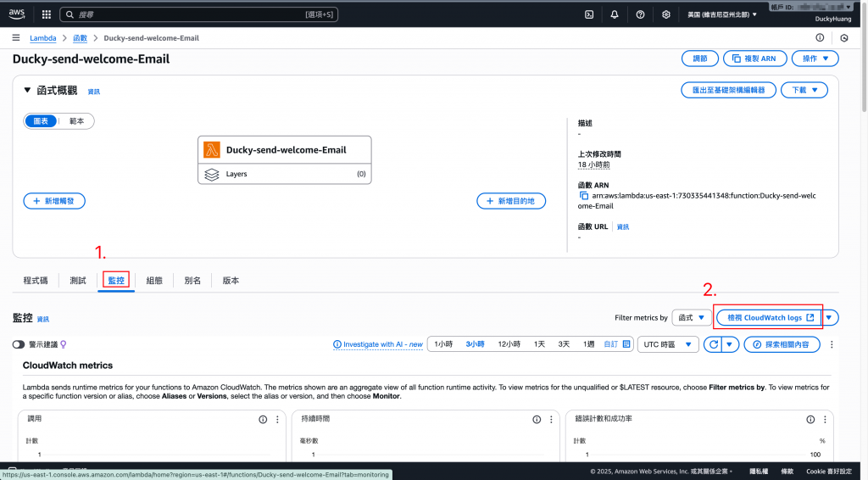Screen dimensions: 868x480
Task: Open the notifications bell
Action: 615,14
